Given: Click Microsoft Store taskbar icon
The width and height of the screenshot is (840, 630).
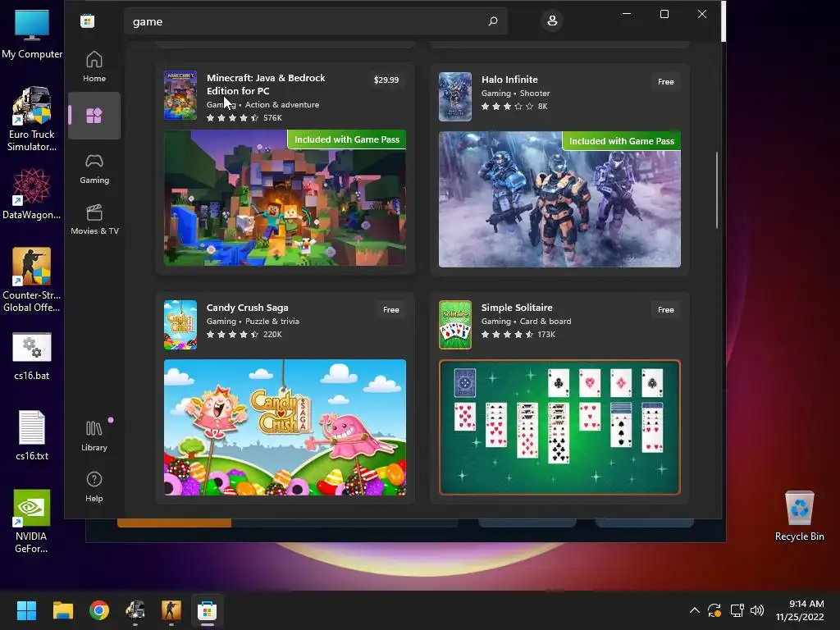Looking at the screenshot, I should (x=208, y=610).
